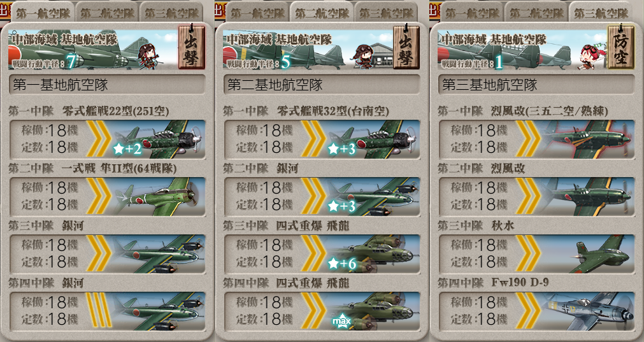Select the 零式艦戦32型(台南空) aircraft with ★+3
644x342 pixels.
tap(374, 139)
